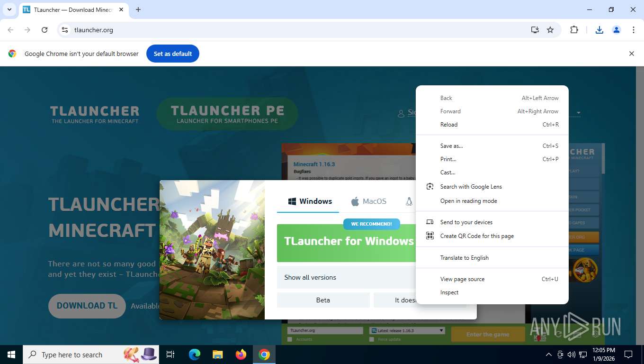Open Chrome three-dot menu

(634, 30)
